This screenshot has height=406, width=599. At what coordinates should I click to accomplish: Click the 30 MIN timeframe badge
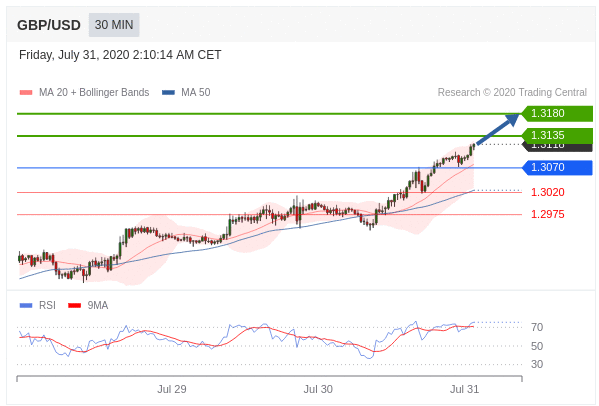pyautogui.click(x=114, y=25)
